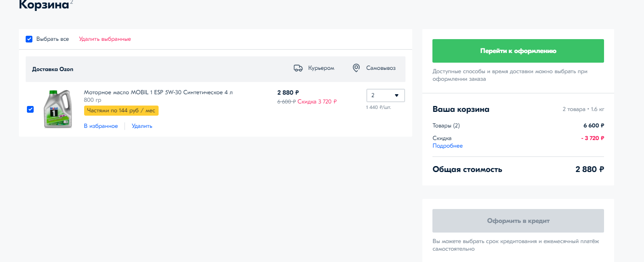This screenshot has height=262, width=644.
Task: Uncheck the Mobil 1 oil item checkbox
Action: 30,109
